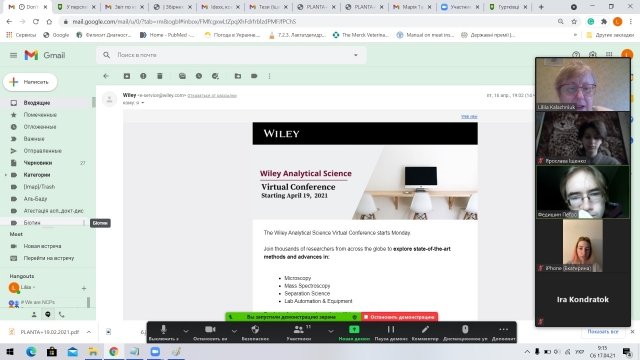Open the Google bookmark in bookmarks bar

point(56,35)
